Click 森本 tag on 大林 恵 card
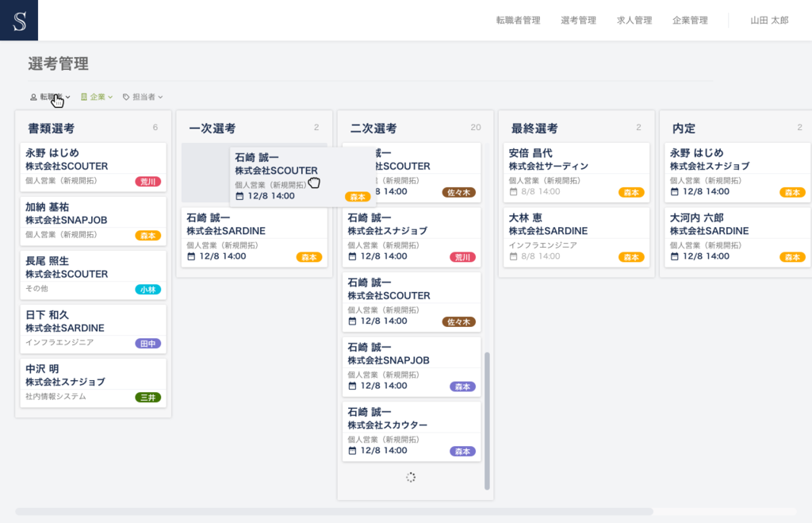 coord(631,257)
